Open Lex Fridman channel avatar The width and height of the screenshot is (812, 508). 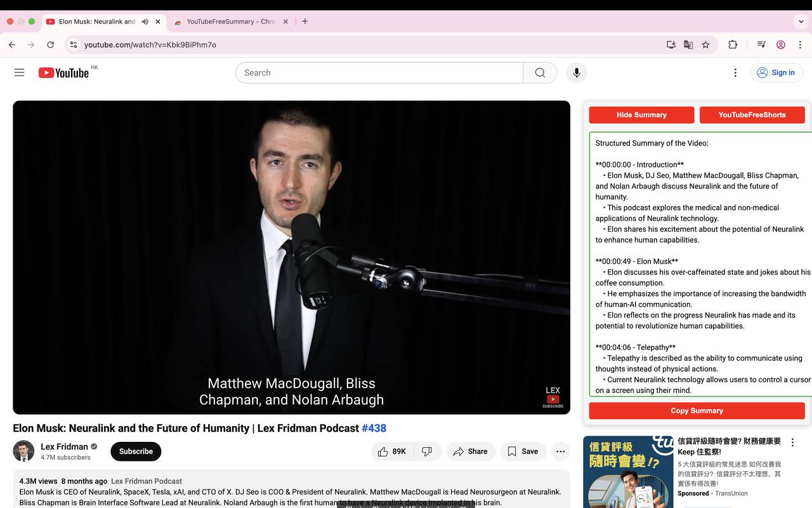point(23,451)
